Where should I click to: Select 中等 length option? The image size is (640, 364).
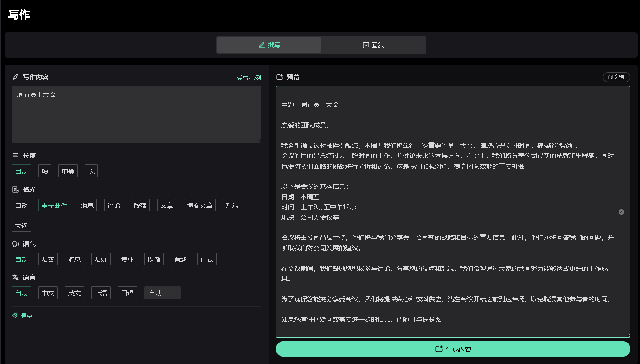click(x=68, y=171)
